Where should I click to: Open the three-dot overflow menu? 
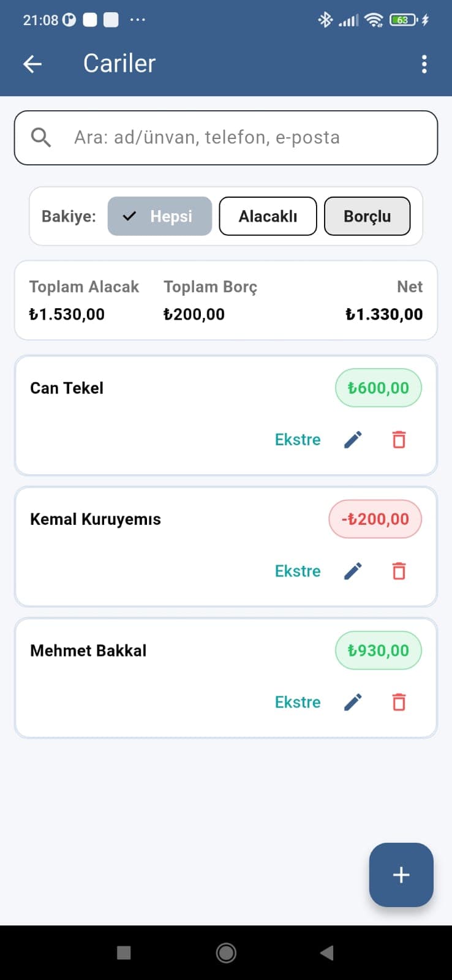pyautogui.click(x=424, y=64)
